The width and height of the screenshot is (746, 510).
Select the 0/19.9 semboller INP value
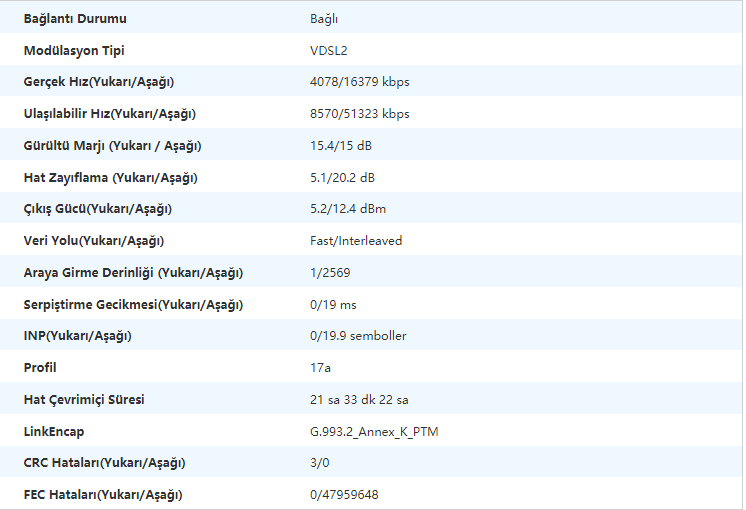(358, 336)
